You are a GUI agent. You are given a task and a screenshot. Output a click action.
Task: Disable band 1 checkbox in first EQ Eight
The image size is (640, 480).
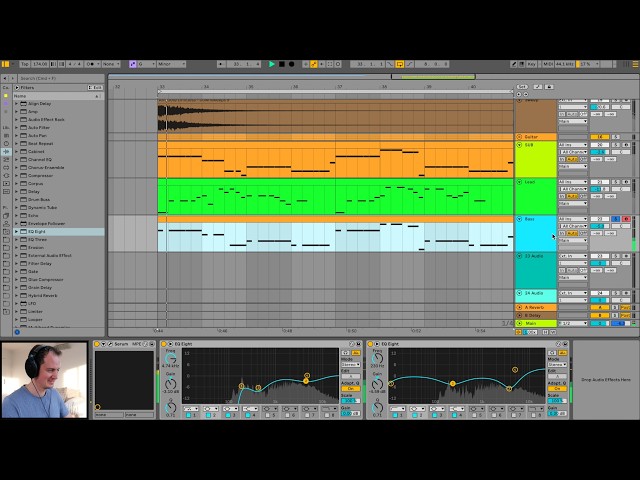point(188,415)
